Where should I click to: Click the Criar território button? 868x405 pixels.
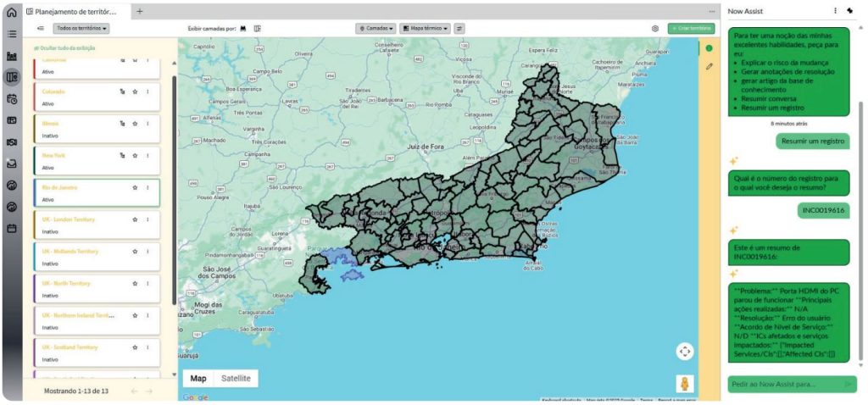click(x=691, y=28)
